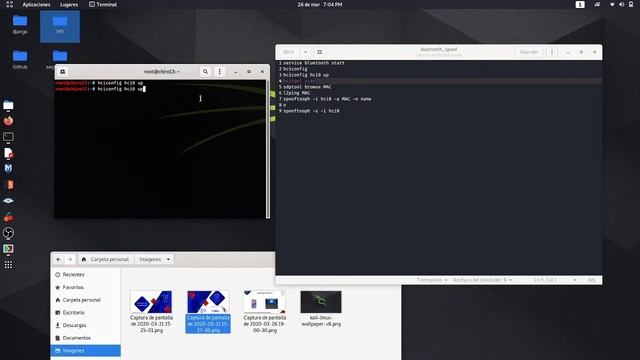Viewport: 640px width, 360px height.
Task: Click the network status icon in top bar
Action: tap(612, 4)
